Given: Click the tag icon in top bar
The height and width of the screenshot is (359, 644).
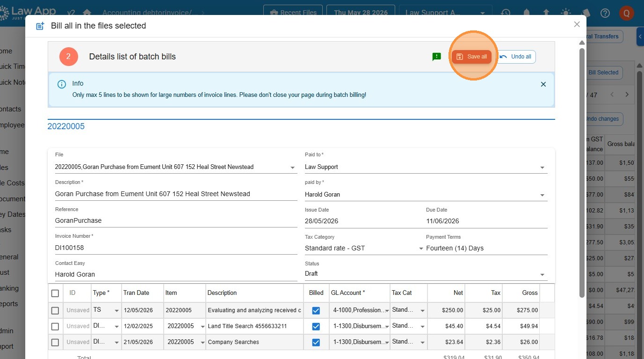Looking at the screenshot, I should (x=586, y=13).
